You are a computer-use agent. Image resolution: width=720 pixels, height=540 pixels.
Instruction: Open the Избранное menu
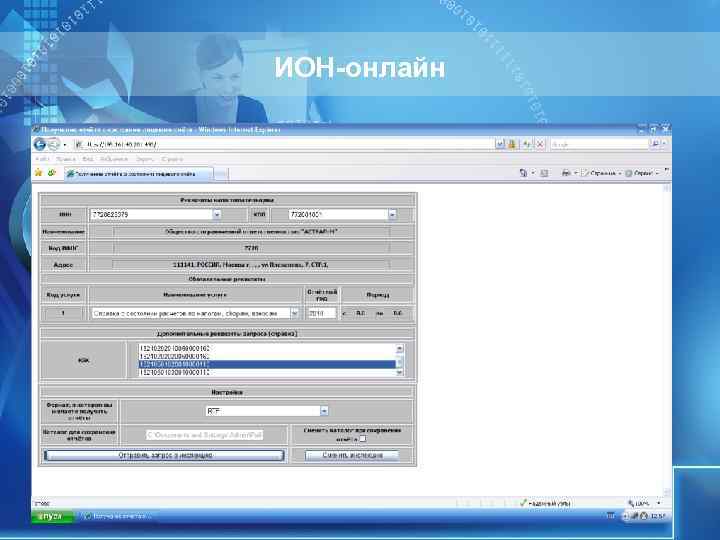pyautogui.click(x=114, y=159)
